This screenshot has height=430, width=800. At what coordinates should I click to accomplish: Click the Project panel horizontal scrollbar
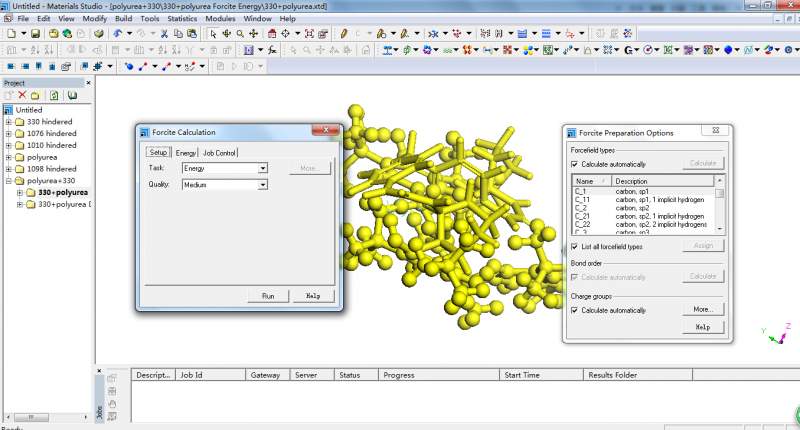[x=47, y=417]
